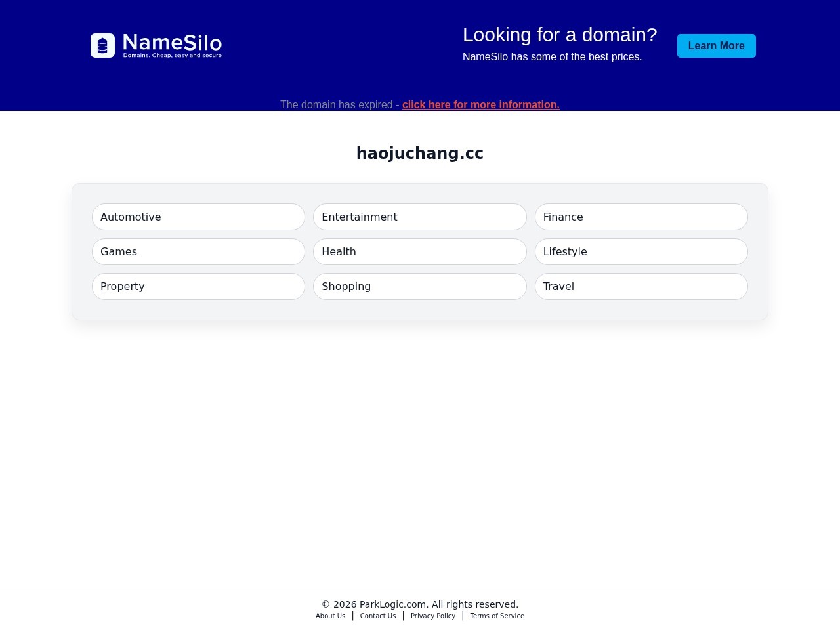Open Terms of Service in footer
This screenshot has height=630, width=840.
(x=497, y=616)
